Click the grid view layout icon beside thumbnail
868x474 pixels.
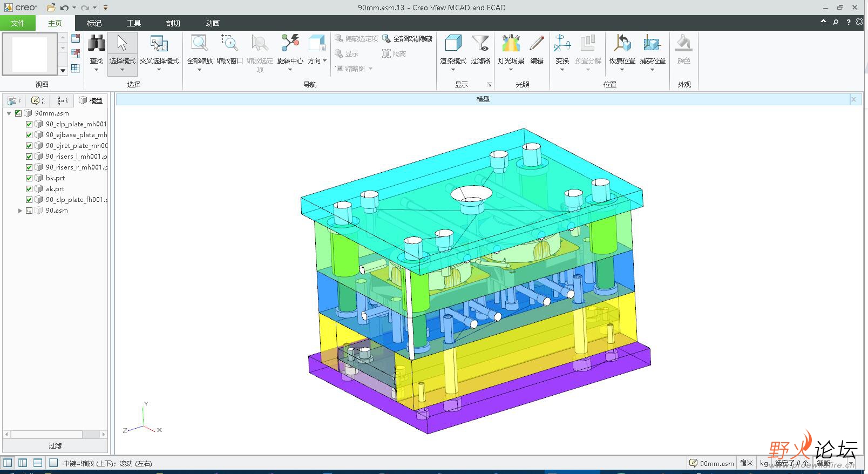coord(76,68)
